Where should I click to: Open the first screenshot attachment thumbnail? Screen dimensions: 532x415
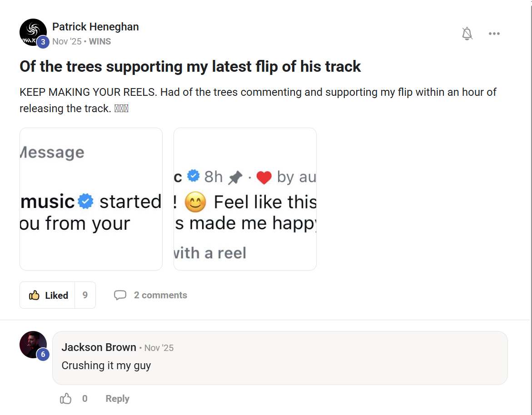91,199
